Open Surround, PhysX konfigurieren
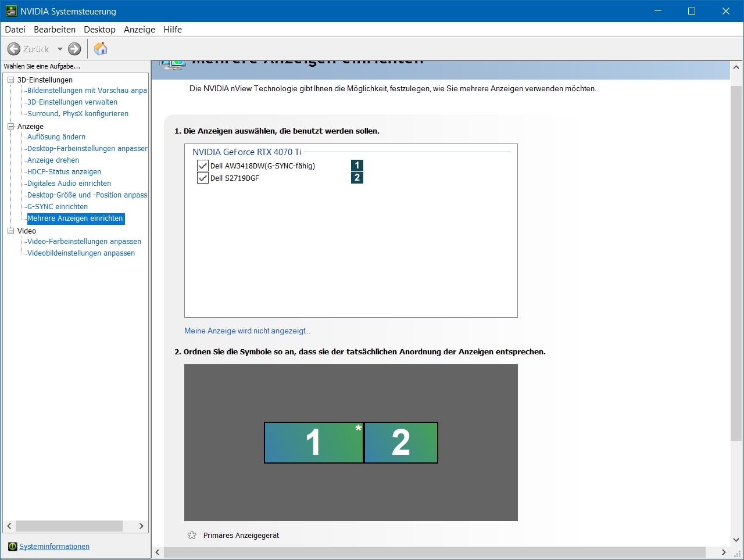The width and height of the screenshot is (744, 560). (78, 114)
